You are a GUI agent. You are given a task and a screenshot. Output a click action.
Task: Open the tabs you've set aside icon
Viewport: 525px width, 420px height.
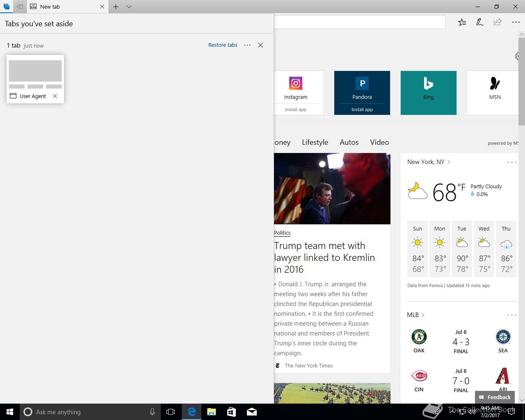tap(6, 7)
